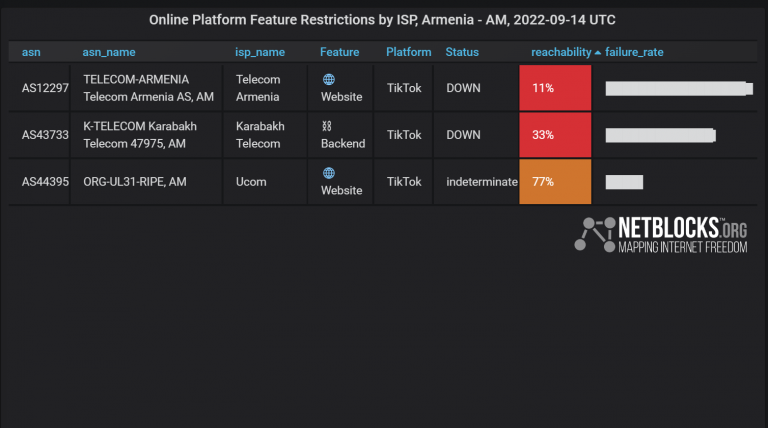The image size is (768, 428).
Task: Select the red 11% reachability cell
Action: click(555, 88)
